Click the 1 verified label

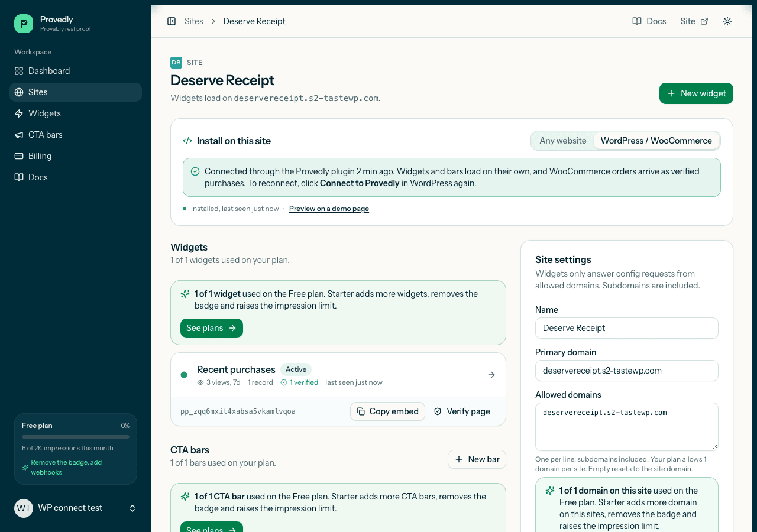(299, 382)
